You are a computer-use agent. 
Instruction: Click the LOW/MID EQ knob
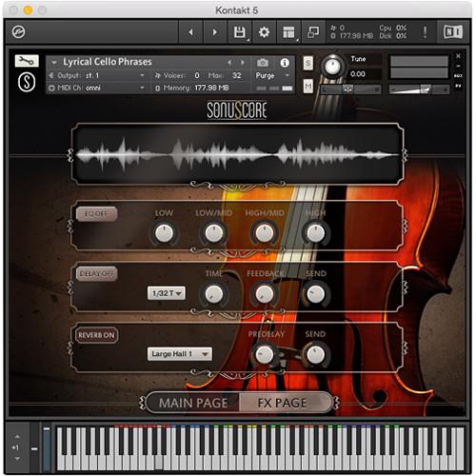click(x=214, y=233)
